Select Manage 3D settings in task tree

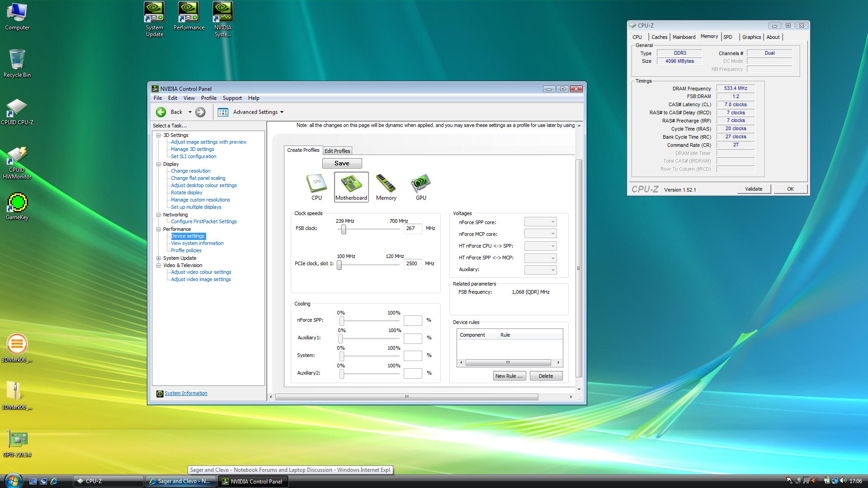[x=193, y=150]
